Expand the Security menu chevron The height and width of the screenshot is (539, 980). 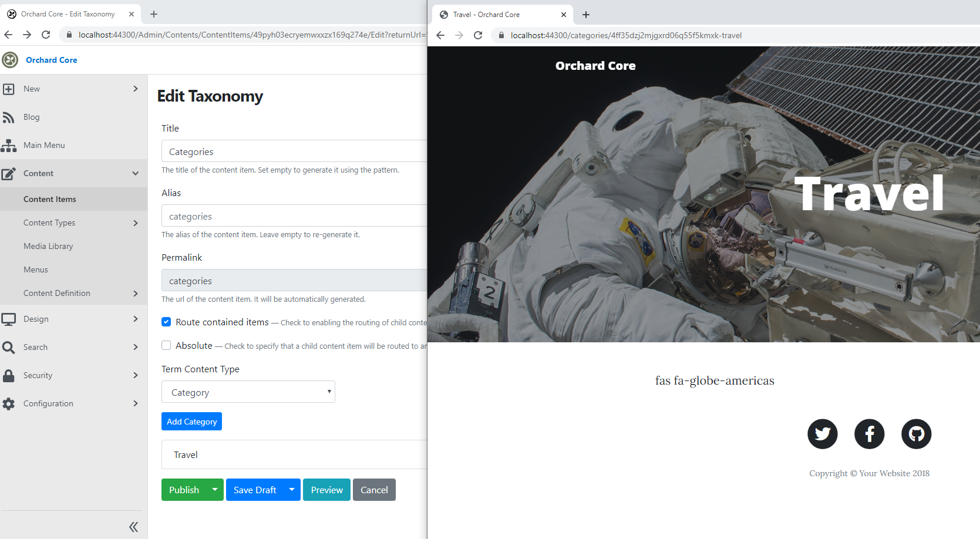click(136, 375)
